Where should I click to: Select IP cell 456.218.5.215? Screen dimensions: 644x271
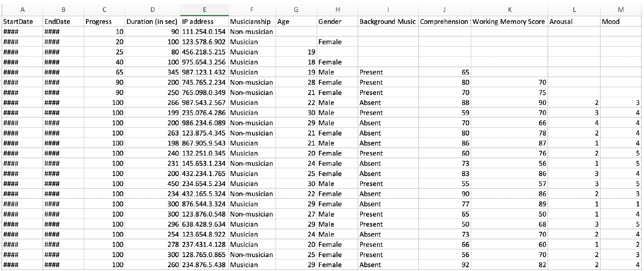(x=205, y=52)
